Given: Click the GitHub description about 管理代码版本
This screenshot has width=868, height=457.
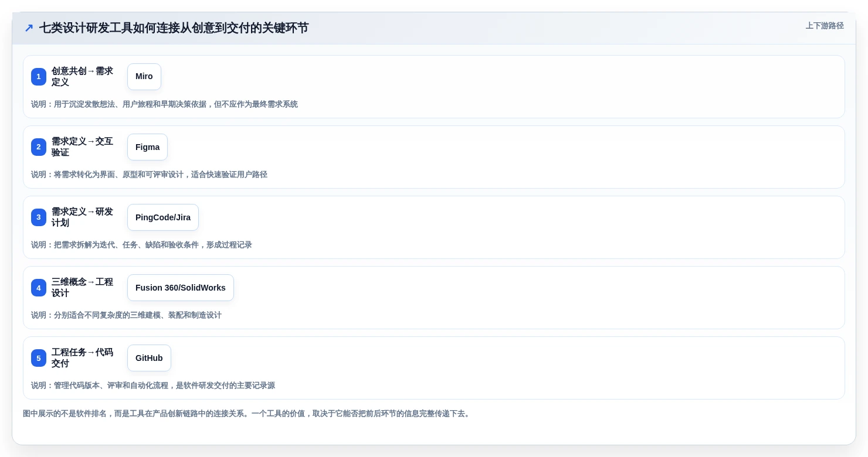Looking at the screenshot, I should point(153,386).
